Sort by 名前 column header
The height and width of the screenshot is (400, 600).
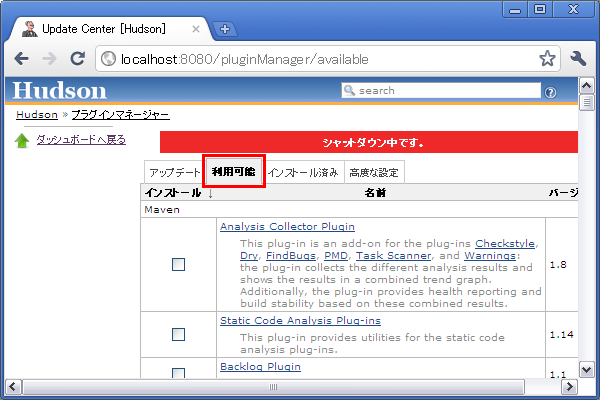pos(375,193)
